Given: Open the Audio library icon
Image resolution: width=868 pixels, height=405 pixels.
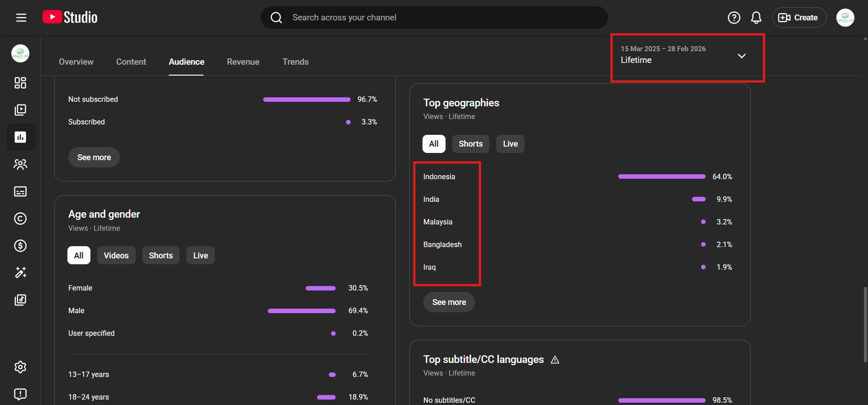Looking at the screenshot, I should 20,300.
